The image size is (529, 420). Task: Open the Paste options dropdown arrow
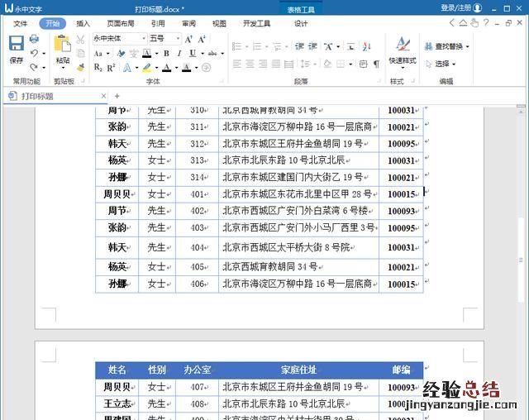click(x=63, y=68)
